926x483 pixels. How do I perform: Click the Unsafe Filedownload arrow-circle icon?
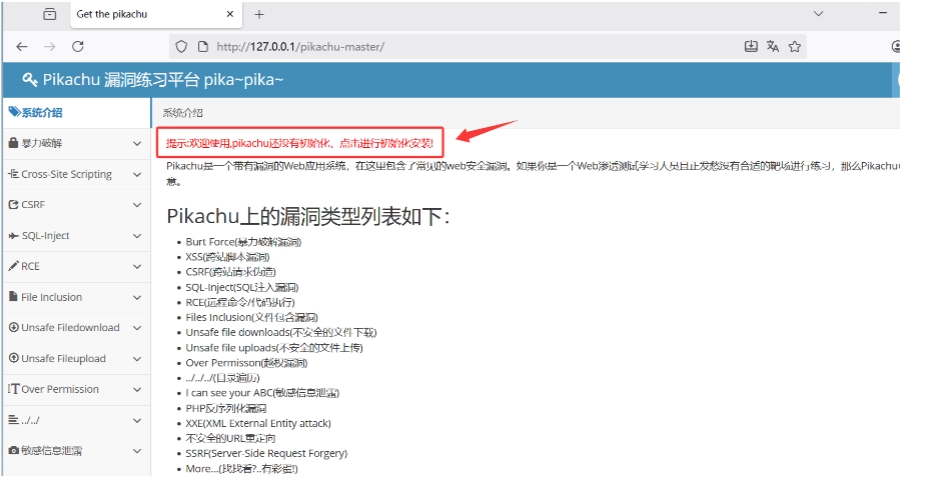pyautogui.click(x=14, y=327)
